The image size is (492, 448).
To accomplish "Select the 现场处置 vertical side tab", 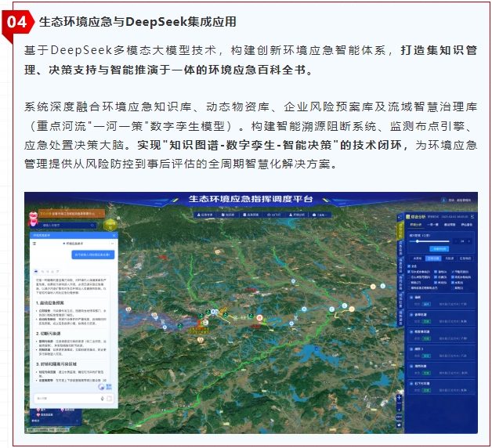I will pyautogui.click(x=400, y=300).
